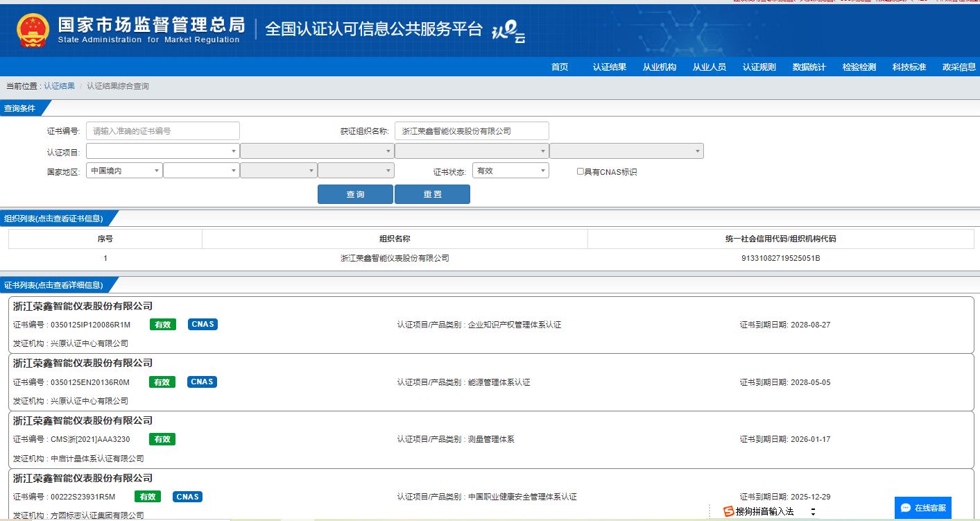Click the 获证组织名称 text field
Screen dimensions: 980x521
[x=472, y=131]
